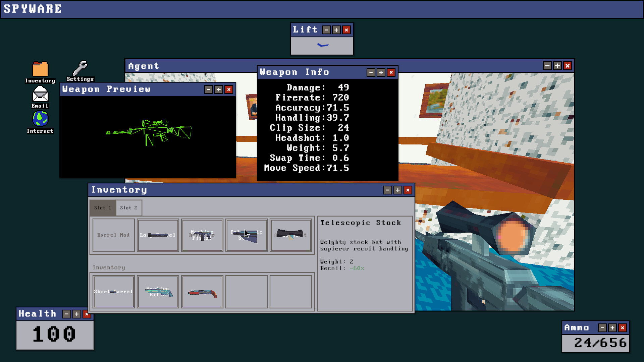
Task: Select the Short Barrel mod
Action: pyautogui.click(x=113, y=291)
